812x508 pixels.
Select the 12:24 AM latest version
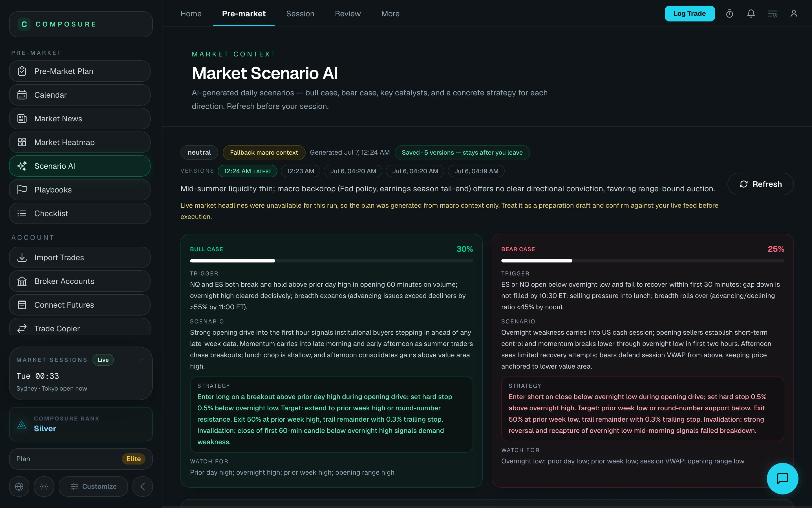[248, 171]
